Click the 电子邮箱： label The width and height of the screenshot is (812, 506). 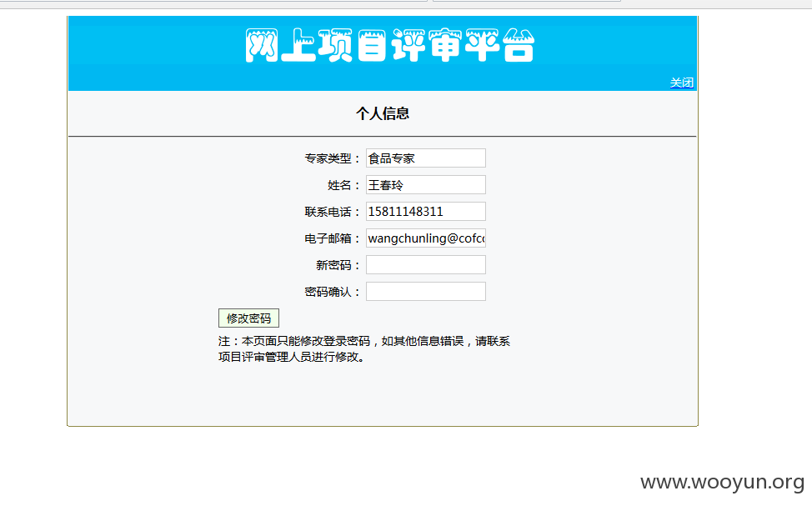click(333, 238)
